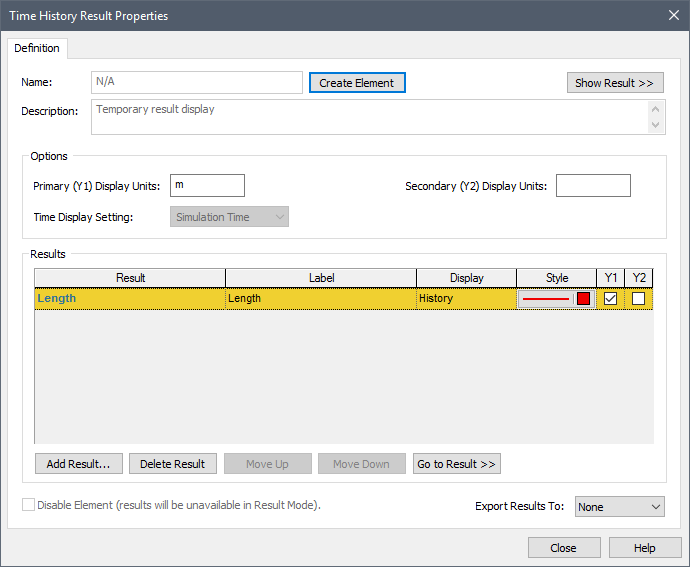Click the Y2 column header
The image size is (690, 567).
tap(639, 278)
